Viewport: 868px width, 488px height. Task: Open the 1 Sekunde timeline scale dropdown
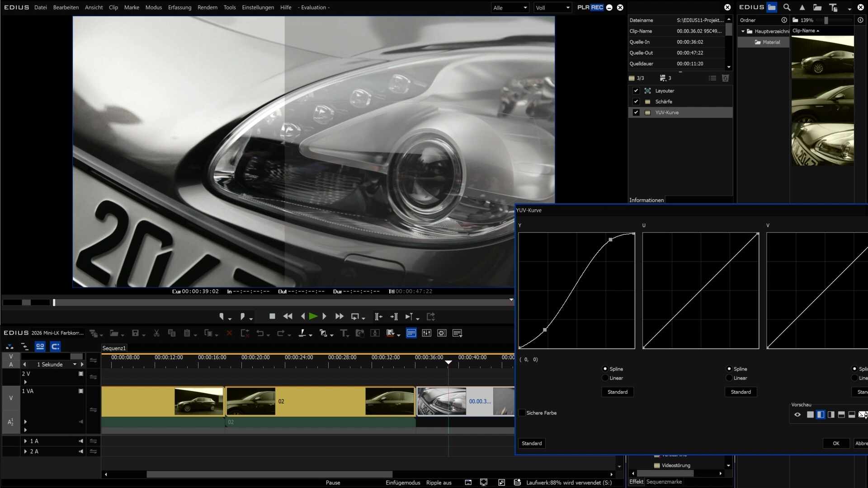75,364
